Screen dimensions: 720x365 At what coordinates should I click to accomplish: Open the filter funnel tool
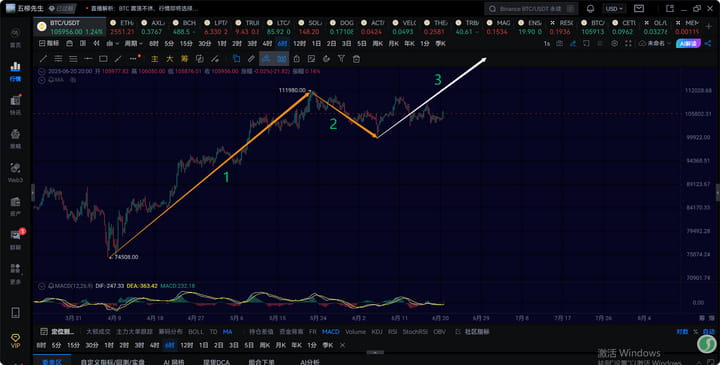click(341, 59)
